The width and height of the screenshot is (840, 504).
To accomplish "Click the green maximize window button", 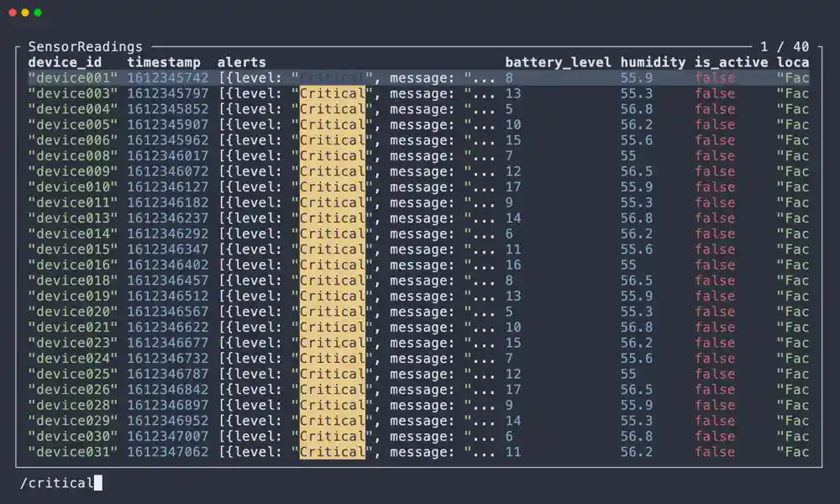I will [x=38, y=13].
